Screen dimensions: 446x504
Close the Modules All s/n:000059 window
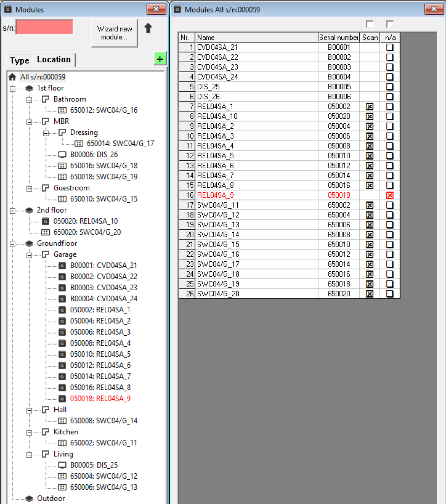click(x=434, y=9)
